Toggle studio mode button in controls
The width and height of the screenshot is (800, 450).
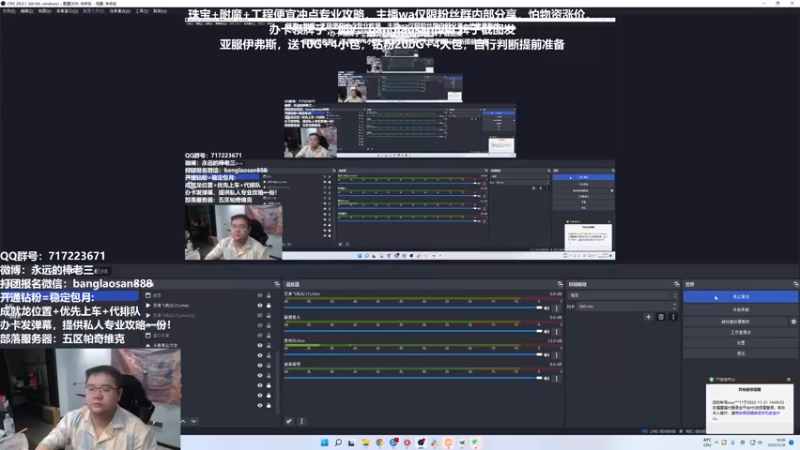pyautogui.click(x=740, y=332)
